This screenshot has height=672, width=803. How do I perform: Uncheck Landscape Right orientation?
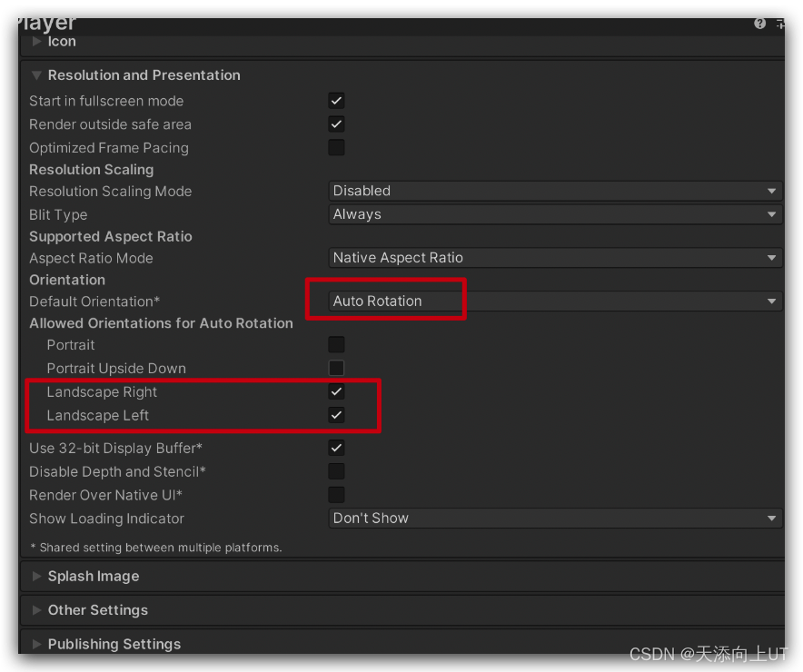point(336,392)
